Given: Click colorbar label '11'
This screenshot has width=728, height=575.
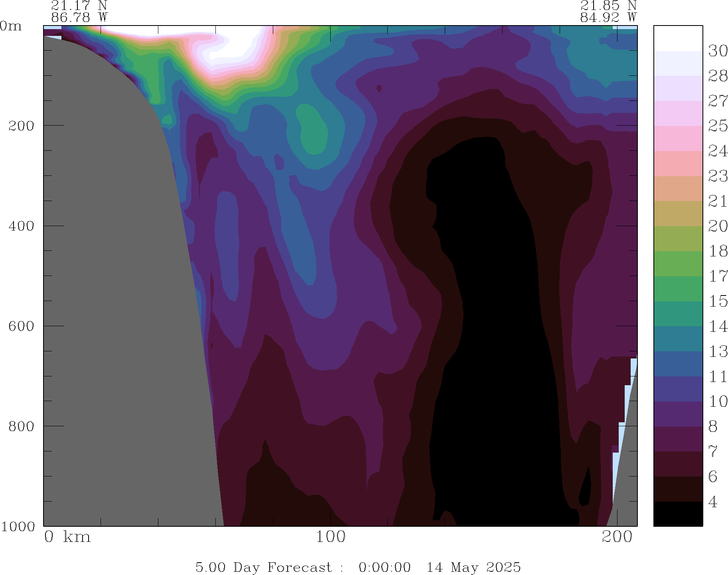Looking at the screenshot, I should click(718, 376).
